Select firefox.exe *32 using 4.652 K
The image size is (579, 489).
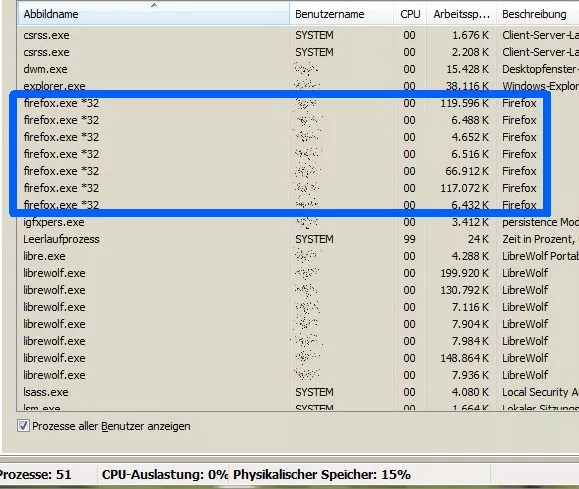coord(298,137)
